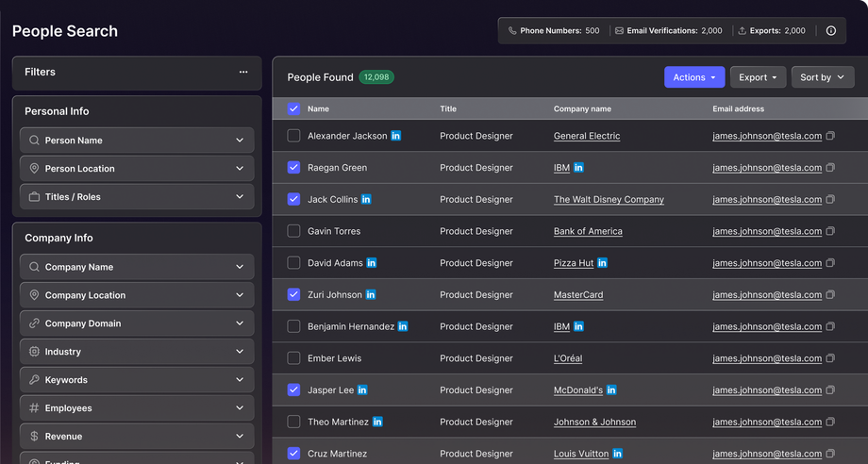
Task: Copy email in Theo Martinez row
Action: pos(830,422)
